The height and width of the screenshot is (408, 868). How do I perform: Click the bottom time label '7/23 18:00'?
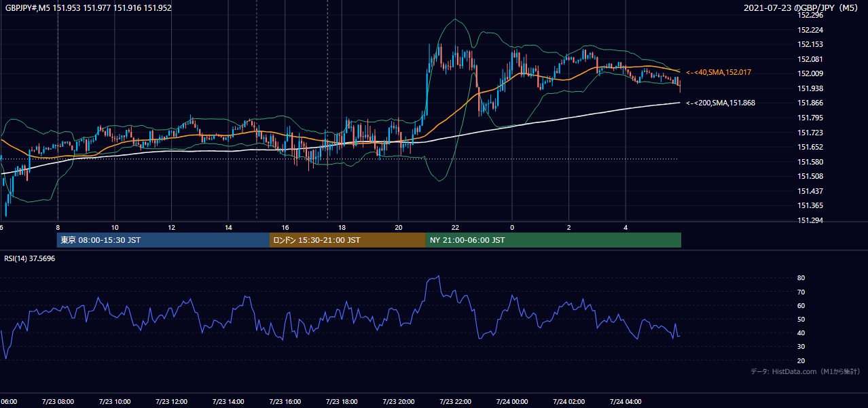tap(342, 402)
